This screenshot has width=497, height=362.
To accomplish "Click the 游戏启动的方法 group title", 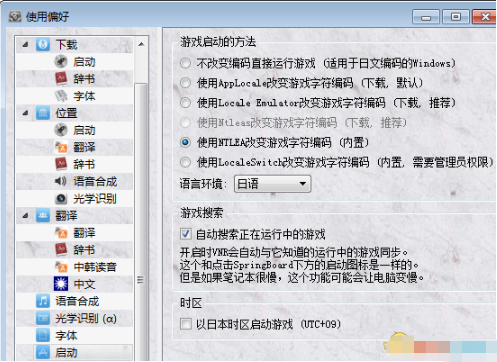I will click(x=218, y=42).
